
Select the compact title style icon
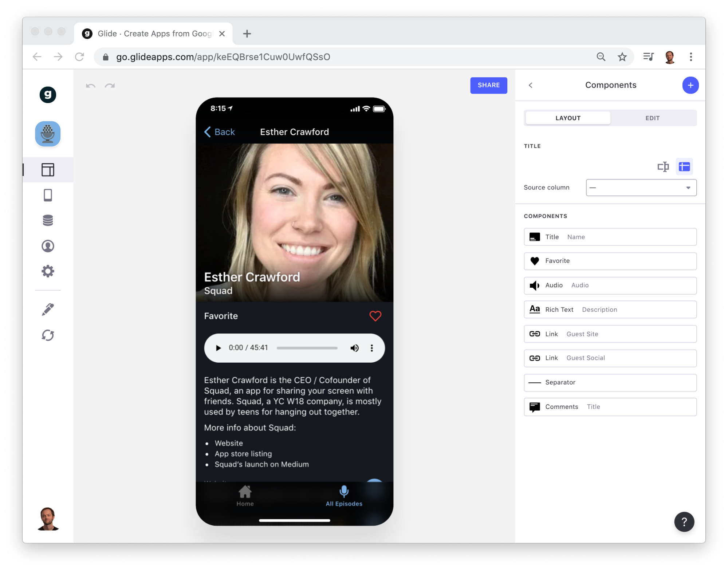pyautogui.click(x=663, y=167)
